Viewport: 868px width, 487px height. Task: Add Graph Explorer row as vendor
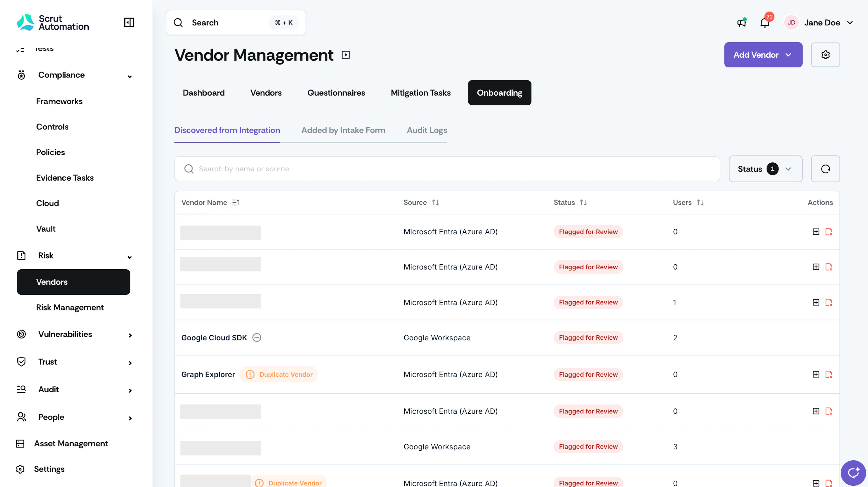816,374
